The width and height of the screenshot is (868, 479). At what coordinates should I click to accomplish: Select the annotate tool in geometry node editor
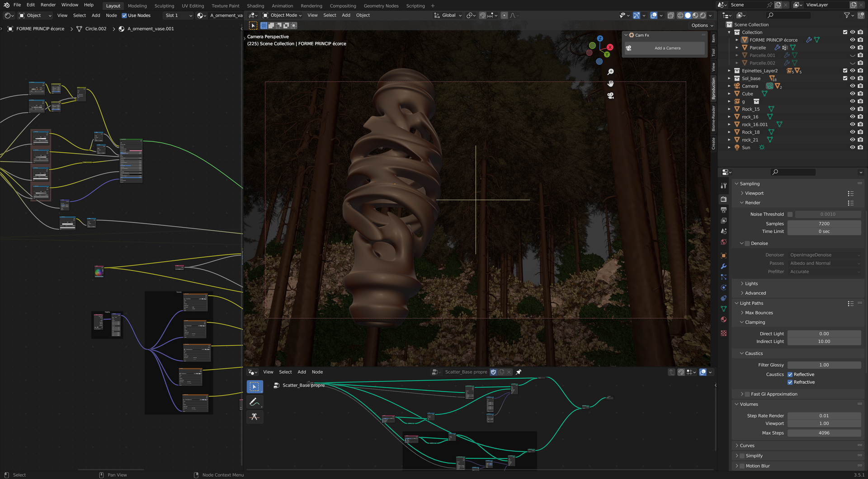255,402
